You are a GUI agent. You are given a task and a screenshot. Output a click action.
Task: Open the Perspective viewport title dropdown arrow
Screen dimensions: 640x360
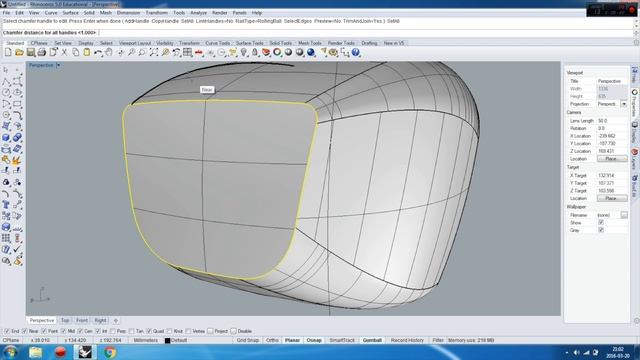(x=58, y=65)
